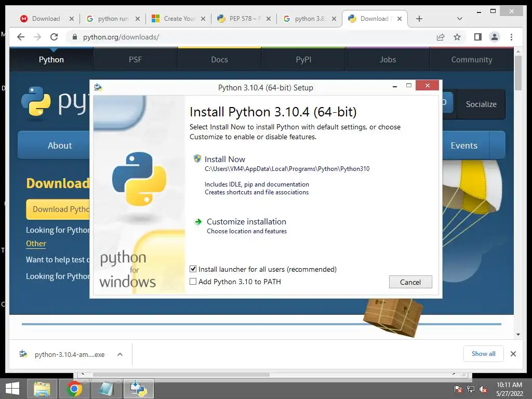Start Install Now with default settings
The height and width of the screenshot is (399, 532).
[x=224, y=159]
